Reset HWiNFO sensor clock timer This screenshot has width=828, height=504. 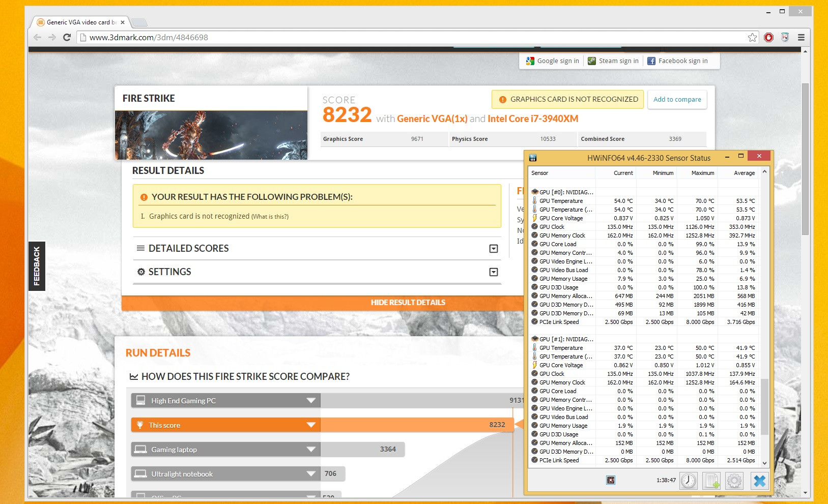coord(689,481)
